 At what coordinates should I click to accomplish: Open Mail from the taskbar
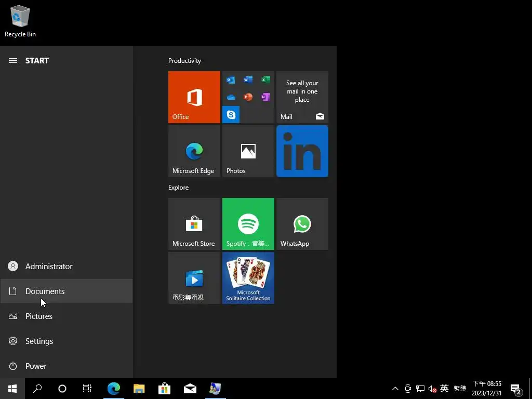point(190,389)
